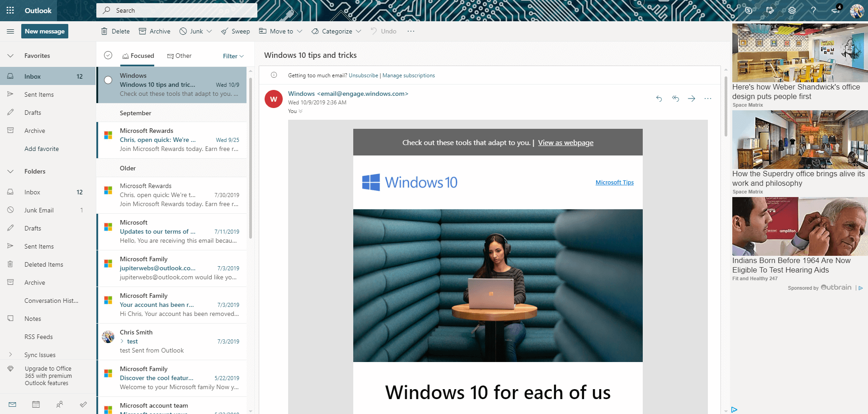Switch to To Do checkmark icon
Screen dimensions: 868x414
(x=83, y=405)
